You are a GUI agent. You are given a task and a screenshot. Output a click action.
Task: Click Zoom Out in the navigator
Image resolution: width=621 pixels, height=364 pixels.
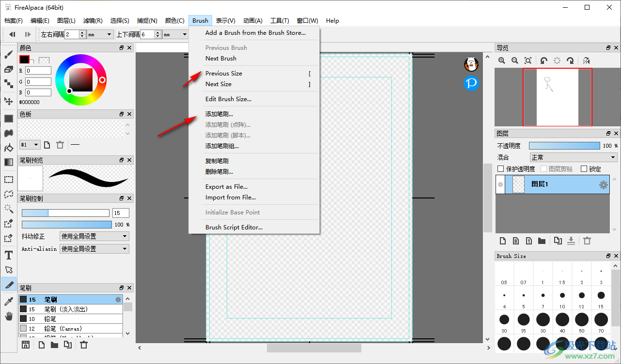pyautogui.click(x=515, y=61)
